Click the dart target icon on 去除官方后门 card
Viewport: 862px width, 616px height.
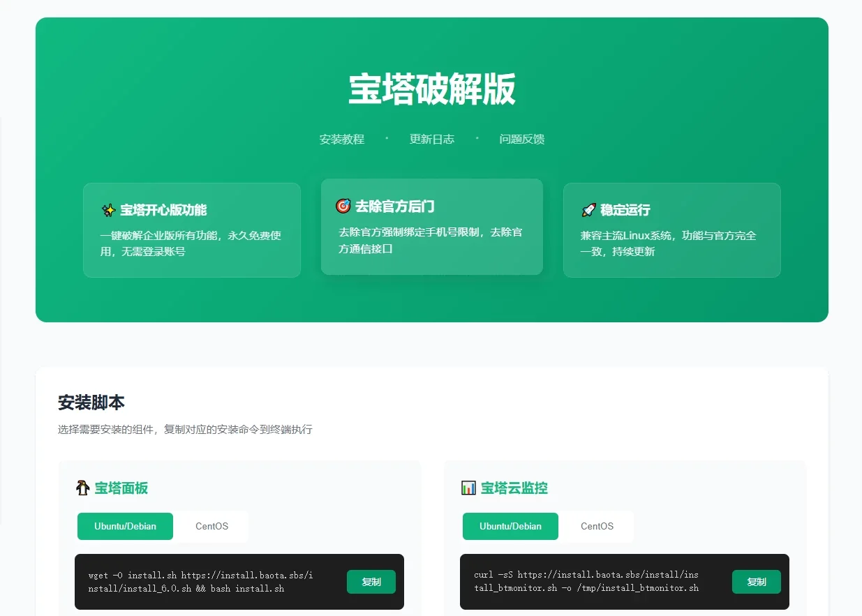tap(342, 206)
